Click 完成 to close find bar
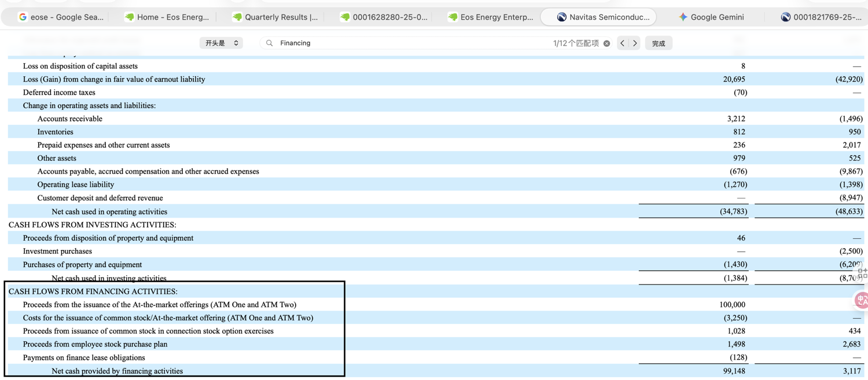The height and width of the screenshot is (380, 868). point(659,43)
